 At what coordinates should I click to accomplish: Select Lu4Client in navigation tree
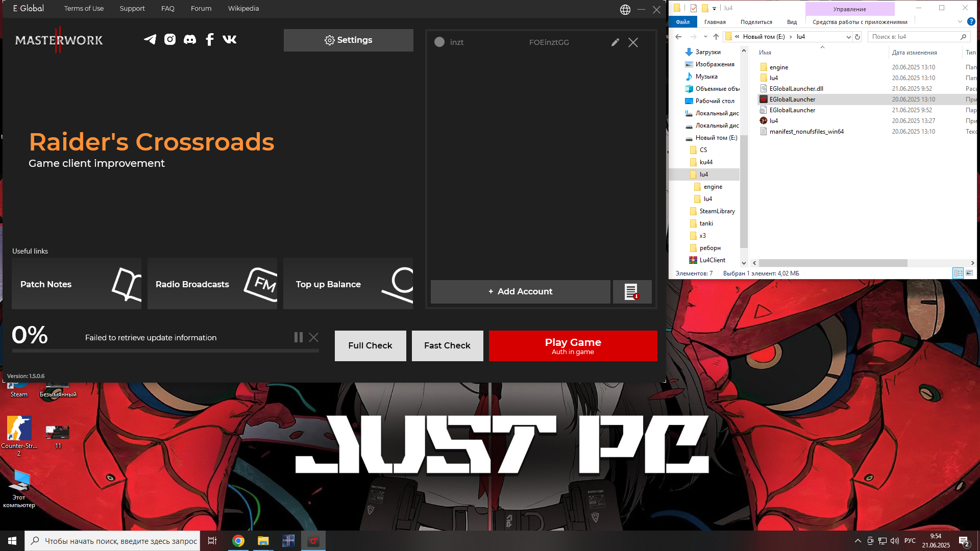click(x=712, y=260)
